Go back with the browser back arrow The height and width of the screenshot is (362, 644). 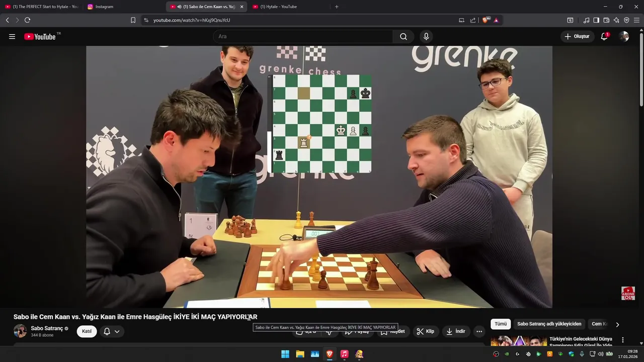point(7,20)
